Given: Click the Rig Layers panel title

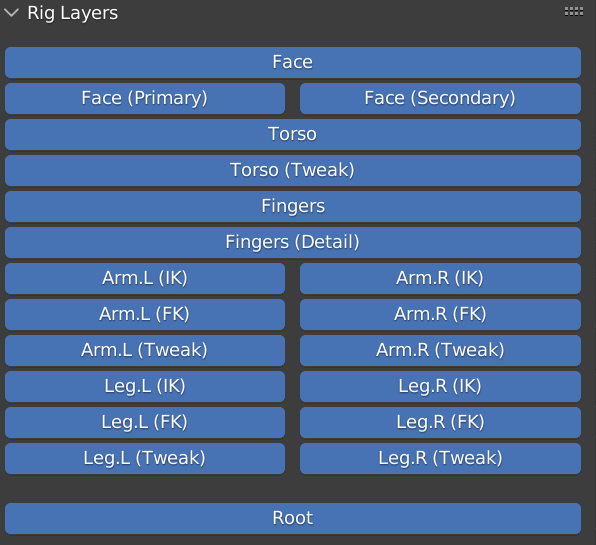Looking at the screenshot, I should [x=73, y=13].
